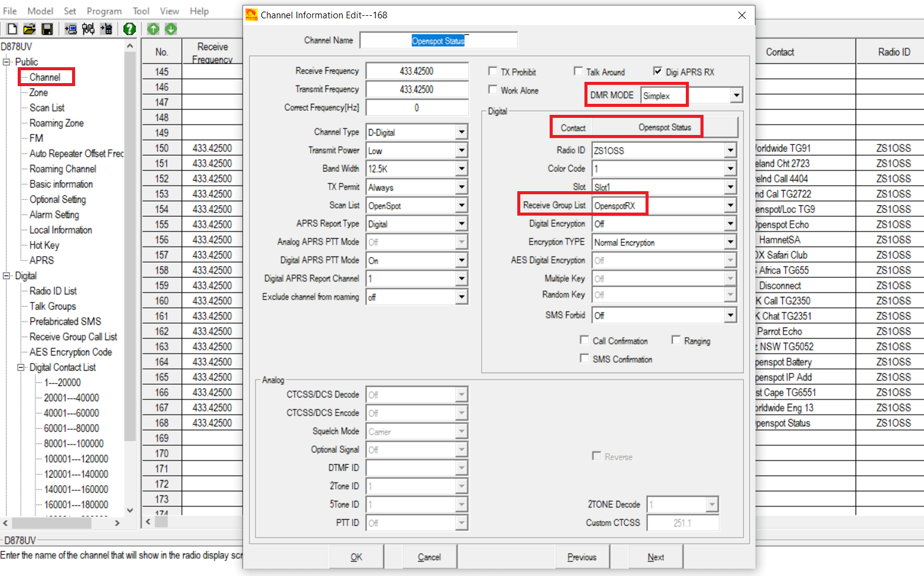Open the Transmit Power dropdown

coord(462,150)
